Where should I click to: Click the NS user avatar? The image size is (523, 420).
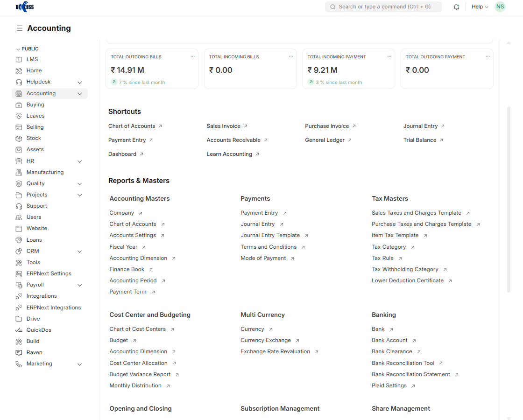(x=500, y=7)
